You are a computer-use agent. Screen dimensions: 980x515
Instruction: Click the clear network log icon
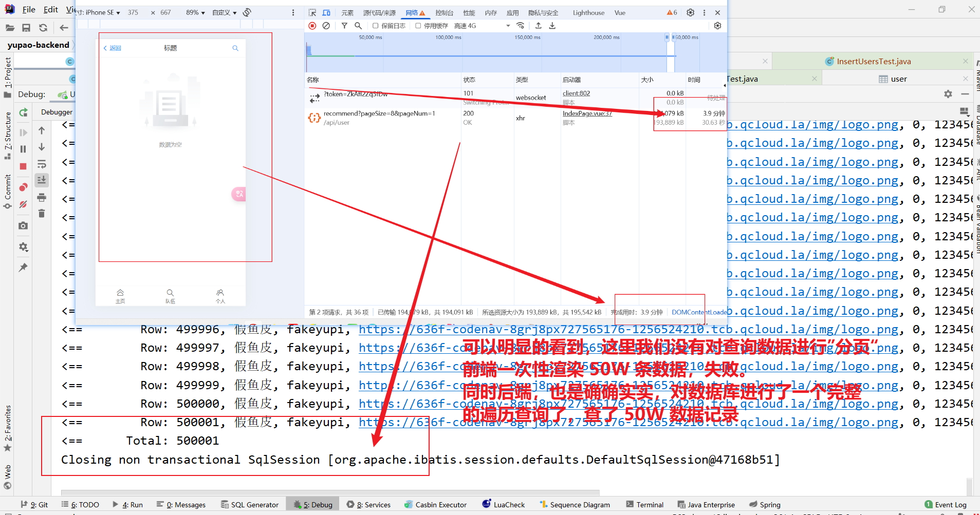click(x=326, y=26)
